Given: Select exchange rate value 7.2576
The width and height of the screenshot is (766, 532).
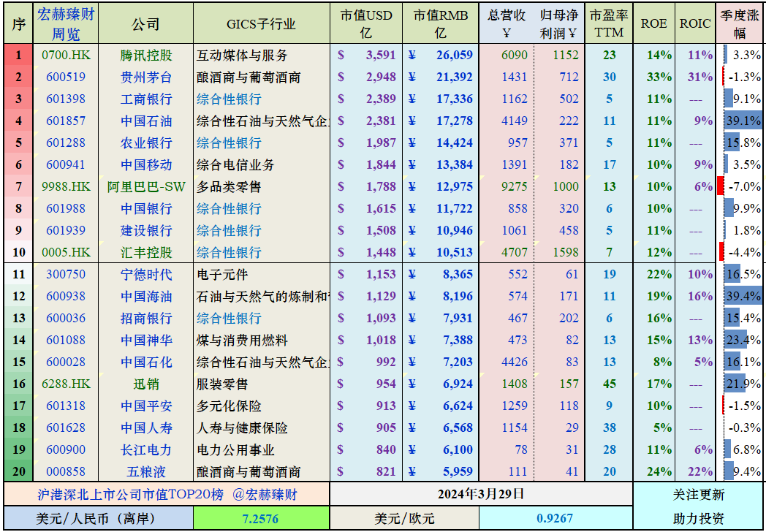Looking at the screenshot, I should [x=261, y=518].
